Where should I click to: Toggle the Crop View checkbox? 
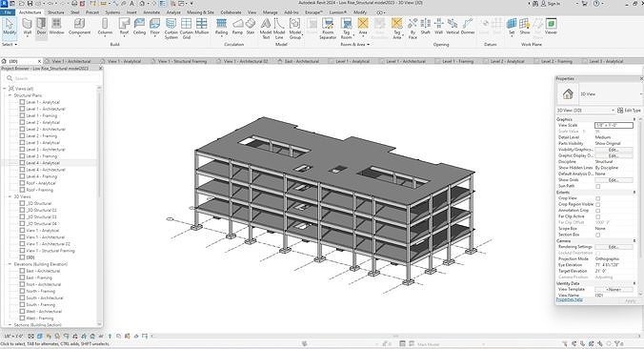coord(598,198)
